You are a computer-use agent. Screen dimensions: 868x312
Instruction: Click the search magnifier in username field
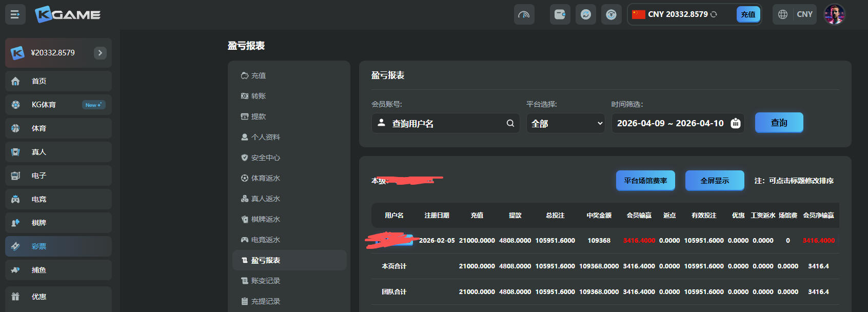[x=510, y=123]
